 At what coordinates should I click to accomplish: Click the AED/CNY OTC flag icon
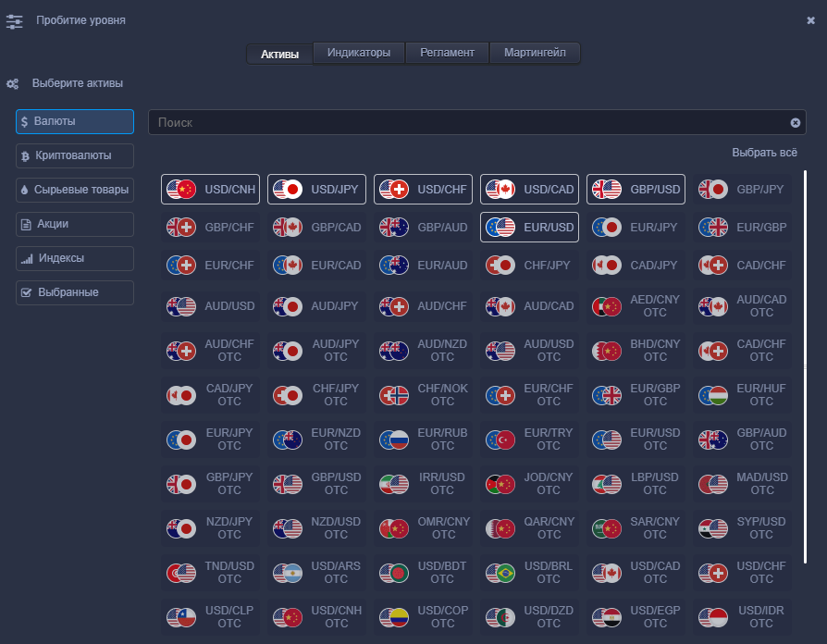coord(607,306)
